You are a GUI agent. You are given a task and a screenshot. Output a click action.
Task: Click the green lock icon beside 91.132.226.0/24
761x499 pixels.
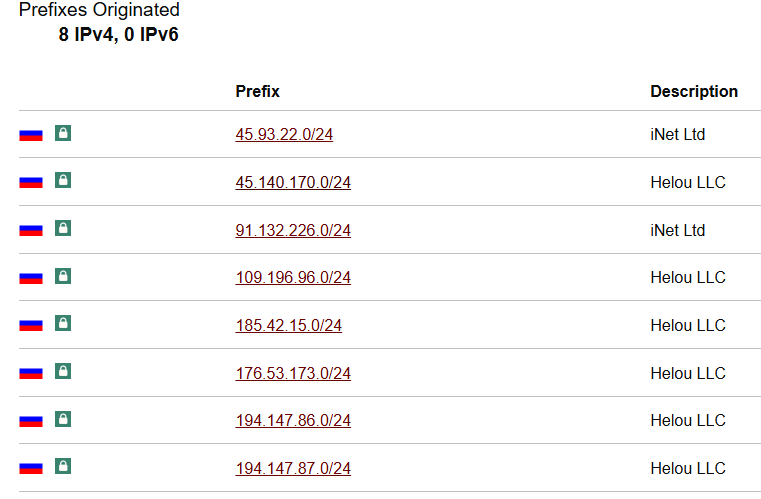point(63,229)
